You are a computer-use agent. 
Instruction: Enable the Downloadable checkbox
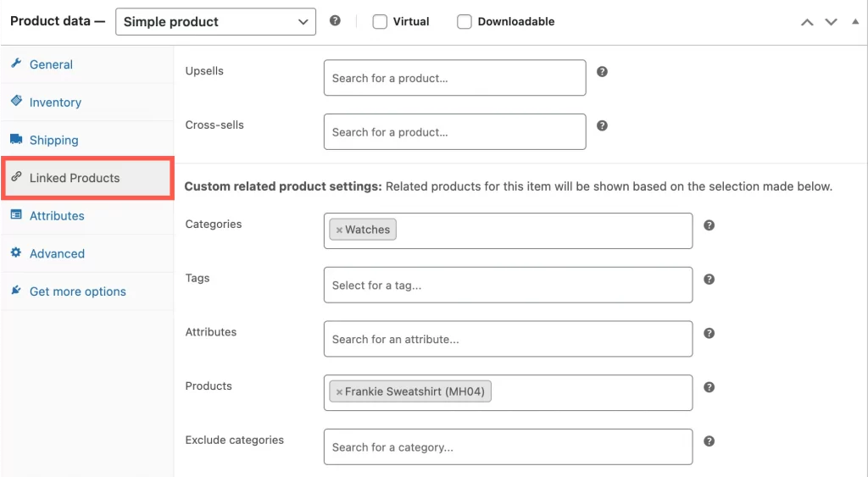(465, 21)
